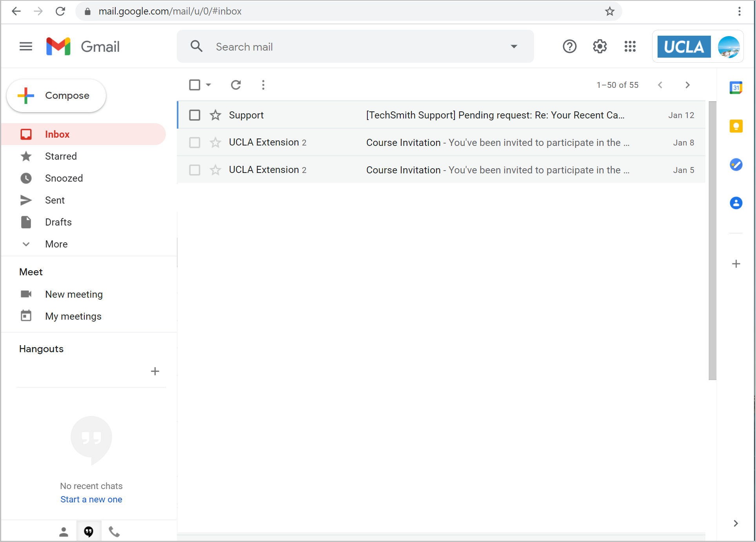Click browser reload button

click(60, 11)
